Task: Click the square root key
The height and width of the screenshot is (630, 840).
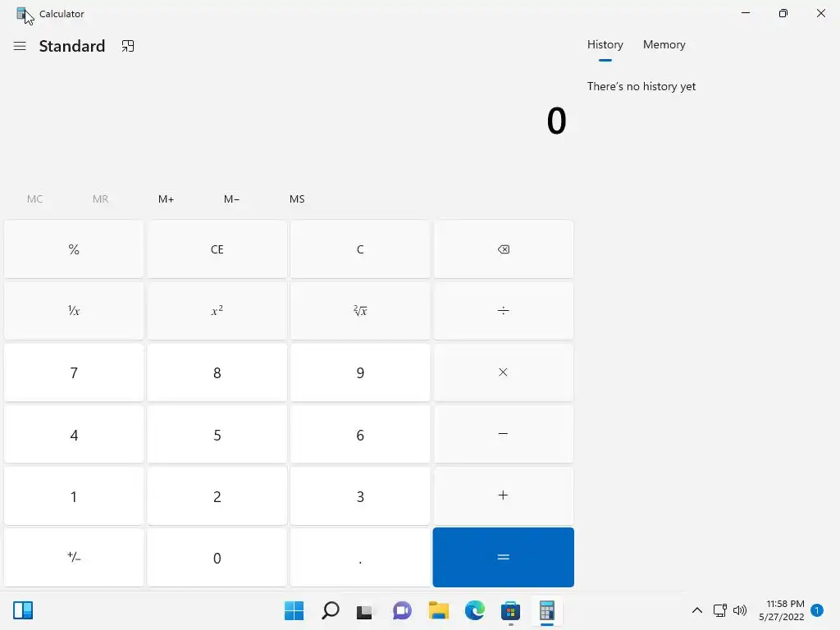Action: point(360,311)
